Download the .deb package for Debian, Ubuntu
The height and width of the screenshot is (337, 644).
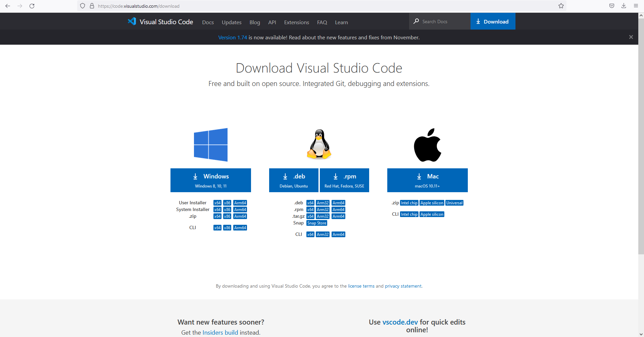click(x=294, y=180)
